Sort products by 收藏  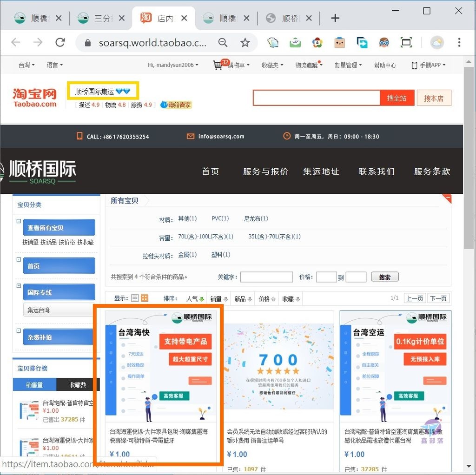point(291,299)
